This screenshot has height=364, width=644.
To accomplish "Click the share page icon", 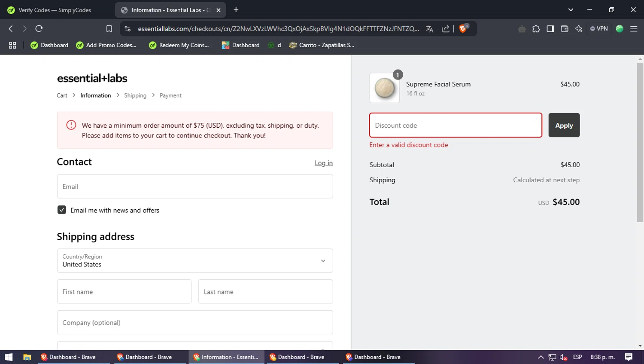I will click(446, 29).
